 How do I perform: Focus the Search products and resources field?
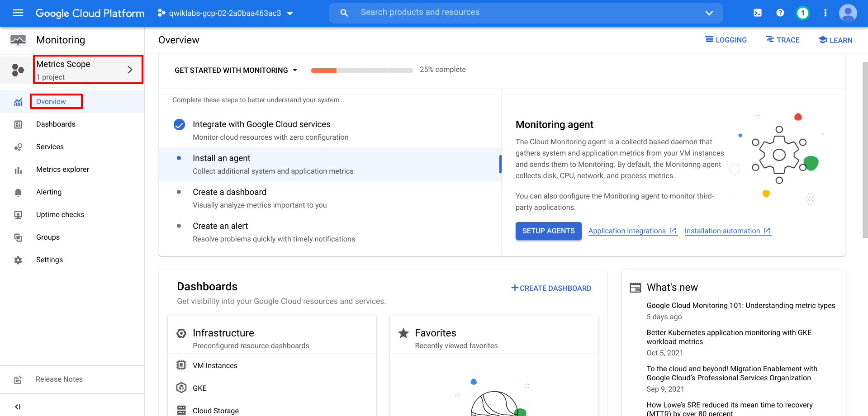526,13
